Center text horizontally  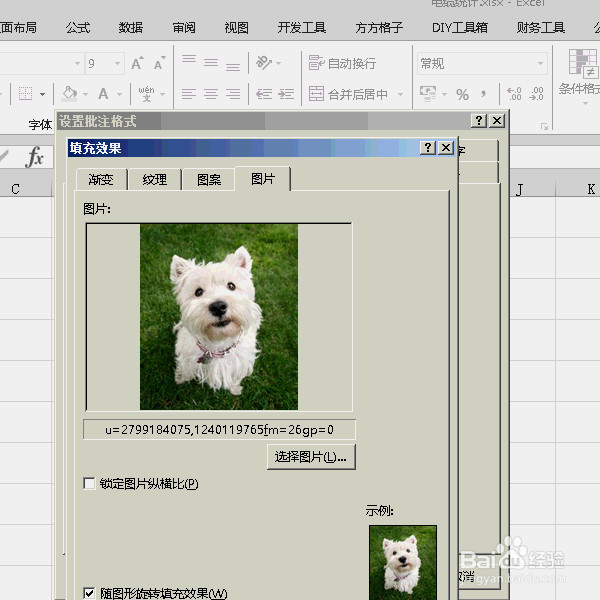[x=211, y=94]
